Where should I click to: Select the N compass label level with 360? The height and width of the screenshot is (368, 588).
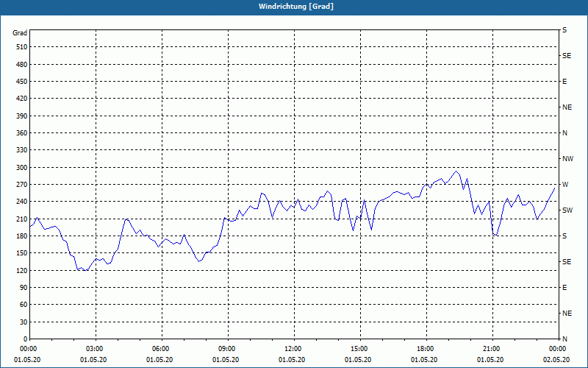(564, 133)
